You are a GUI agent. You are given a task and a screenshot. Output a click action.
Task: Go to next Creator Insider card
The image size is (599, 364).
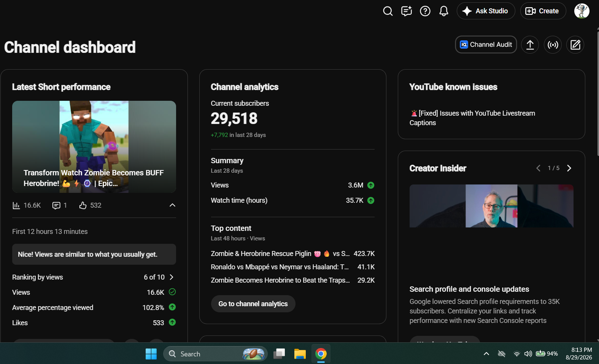point(569,168)
